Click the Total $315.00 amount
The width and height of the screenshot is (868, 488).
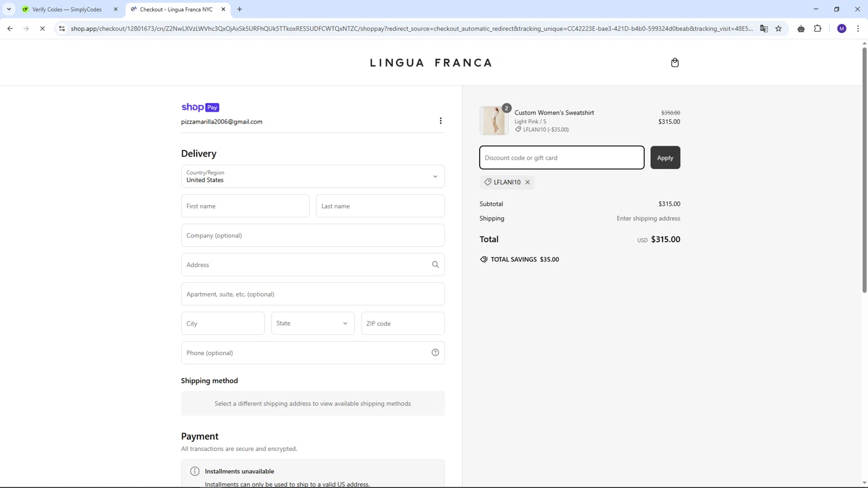tap(665, 239)
